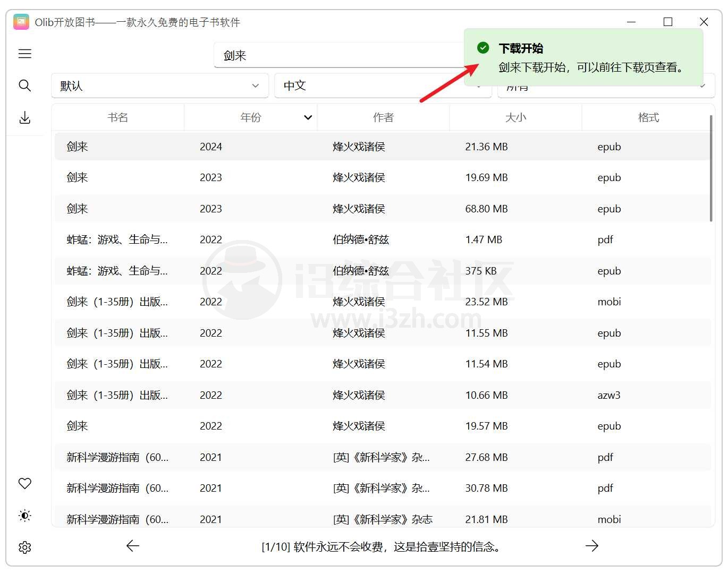
Task: Sort by the 大小 column header
Action: tap(515, 117)
